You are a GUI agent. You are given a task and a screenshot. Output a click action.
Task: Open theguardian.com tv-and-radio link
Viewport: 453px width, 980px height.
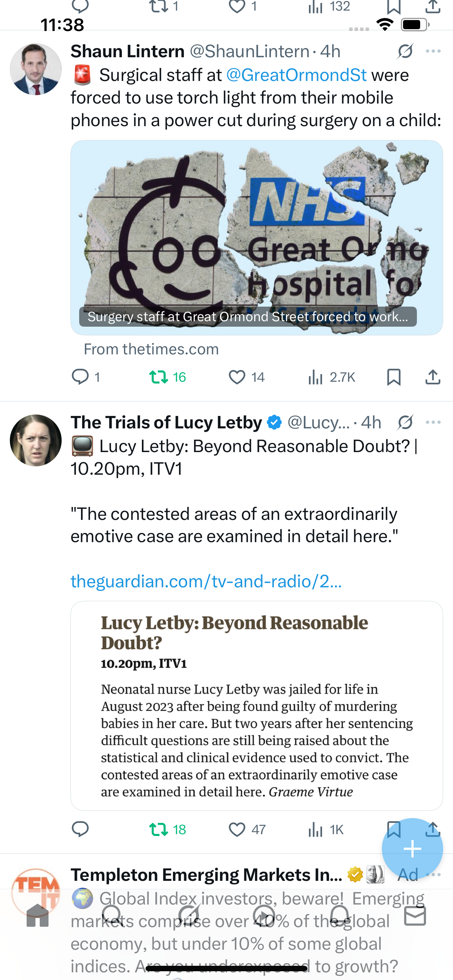point(206,581)
